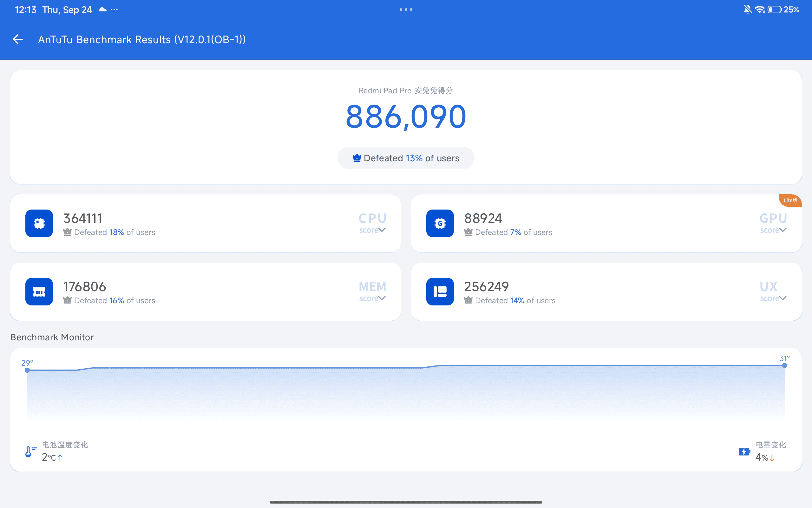This screenshot has width=812, height=508.
Task: Tap the home gesture bar at the bottom
Action: [x=406, y=502]
